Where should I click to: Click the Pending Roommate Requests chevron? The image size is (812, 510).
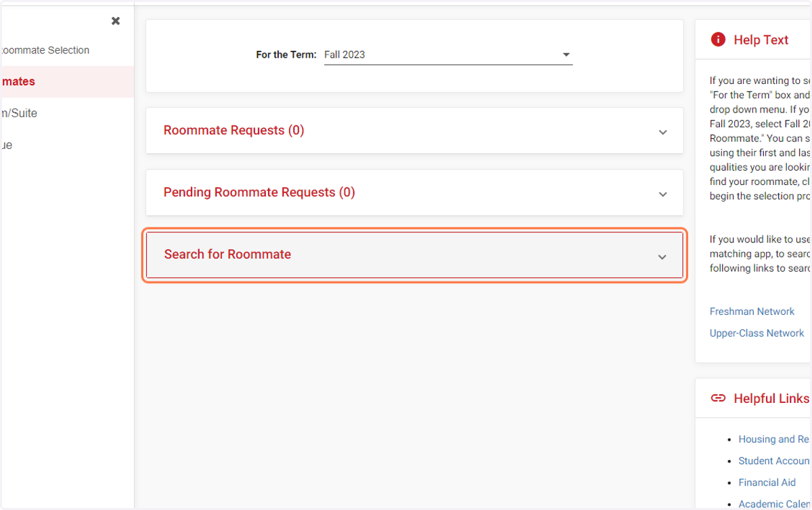tap(662, 194)
